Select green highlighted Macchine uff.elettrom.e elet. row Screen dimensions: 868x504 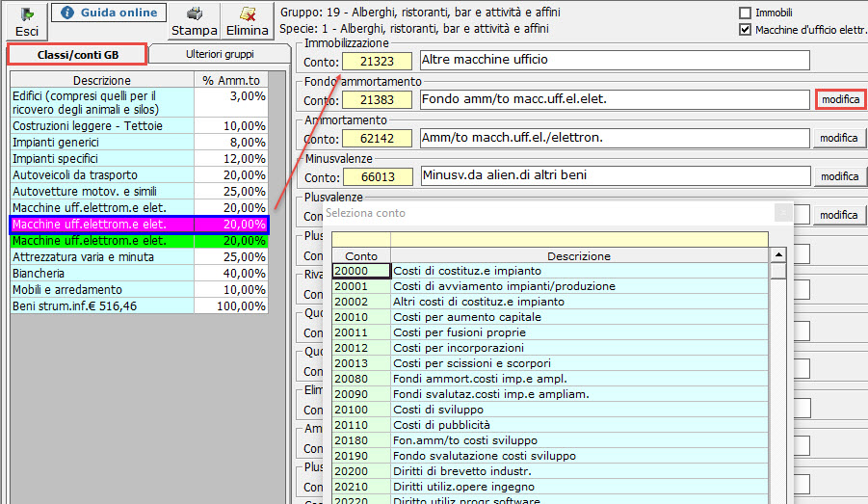[x=139, y=241]
